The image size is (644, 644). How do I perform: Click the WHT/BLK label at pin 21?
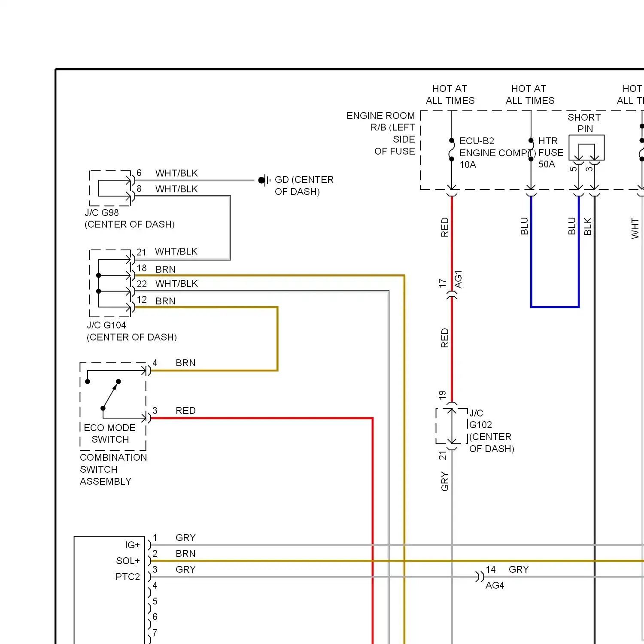pyautogui.click(x=176, y=251)
